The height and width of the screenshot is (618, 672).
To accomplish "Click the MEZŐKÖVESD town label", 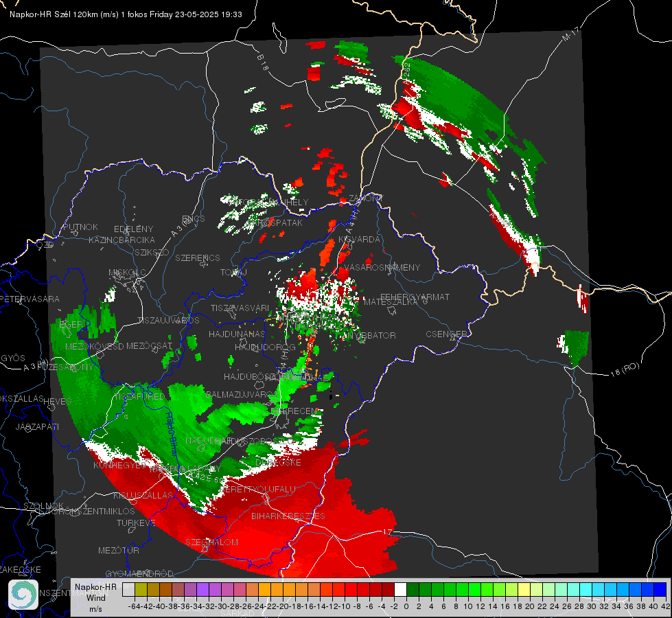I will click(94, 347).
